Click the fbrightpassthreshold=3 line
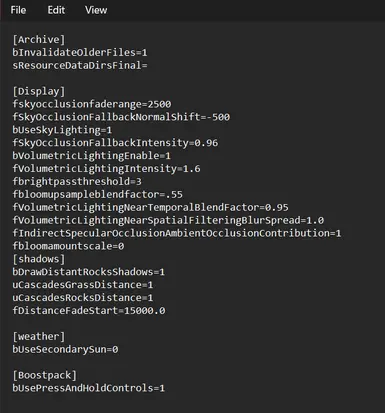This screenshot has width=385, height=413. pyautogui.click(x=77, y=182)
